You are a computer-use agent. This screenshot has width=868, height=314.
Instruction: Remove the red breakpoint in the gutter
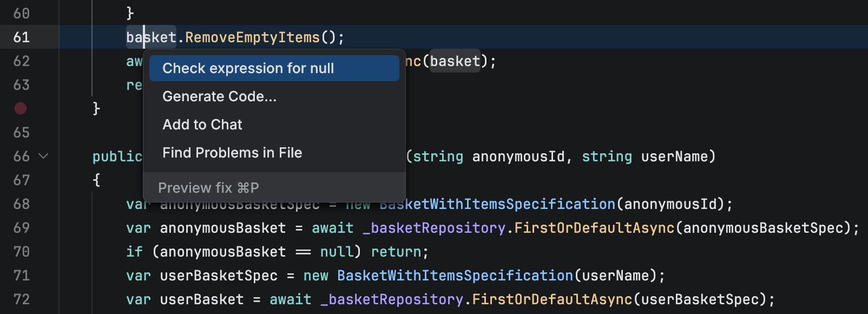[x=21, y=108]
